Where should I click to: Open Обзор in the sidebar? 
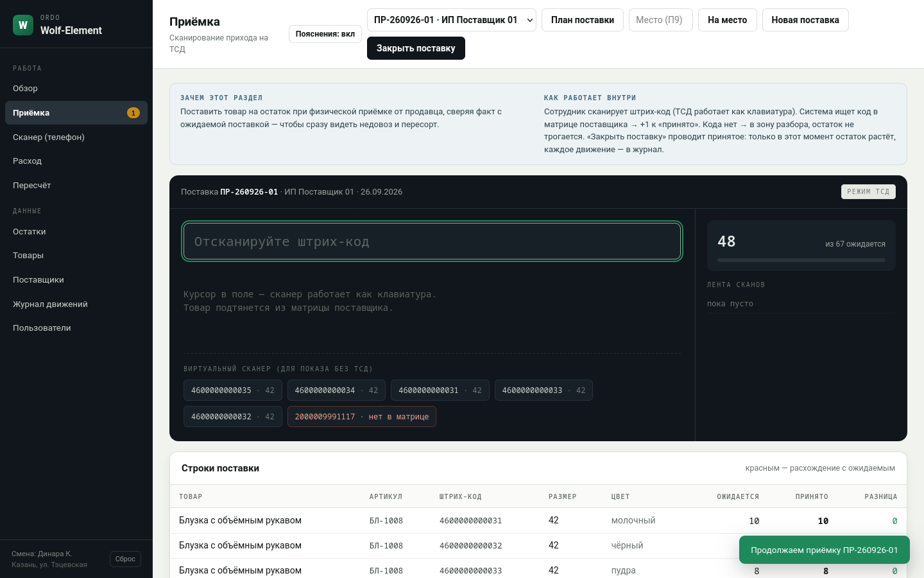coord(76,89)
